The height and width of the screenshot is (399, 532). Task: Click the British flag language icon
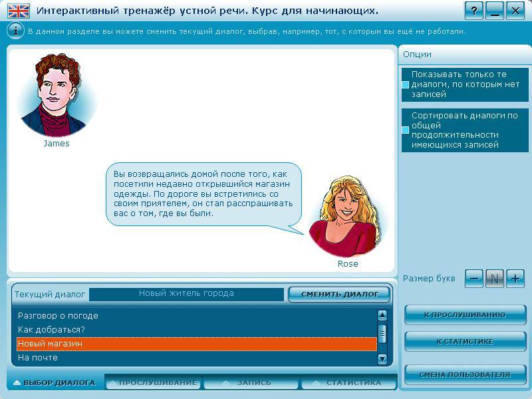click(x=18, y=11)
